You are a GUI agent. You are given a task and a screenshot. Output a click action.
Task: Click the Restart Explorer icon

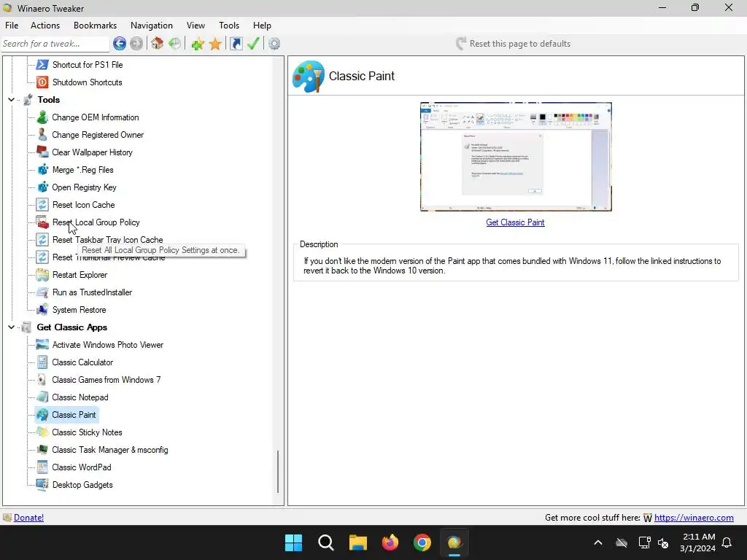click(x=42, y=275)
